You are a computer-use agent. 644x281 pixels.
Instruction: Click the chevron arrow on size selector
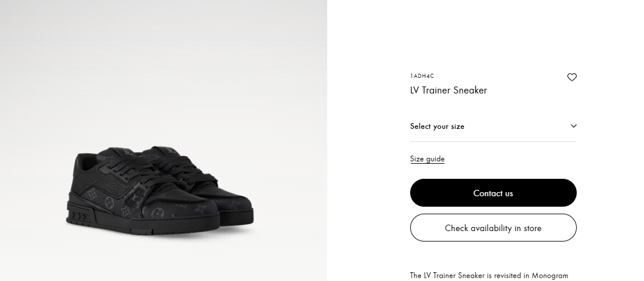click(573, 126)
